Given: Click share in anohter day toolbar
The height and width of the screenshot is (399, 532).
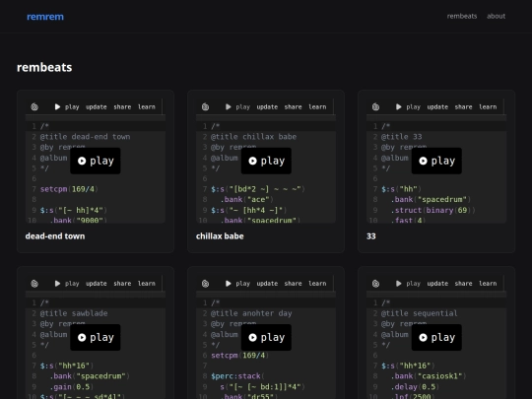Looking at the screenshot, I should click(x=294, y=284).
